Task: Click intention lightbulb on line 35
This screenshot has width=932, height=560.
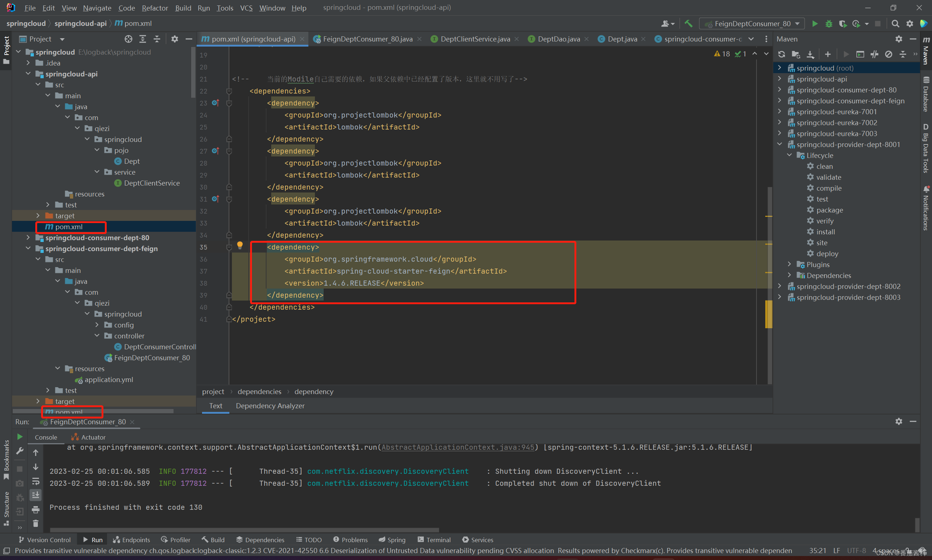Action: coord(240,245)
